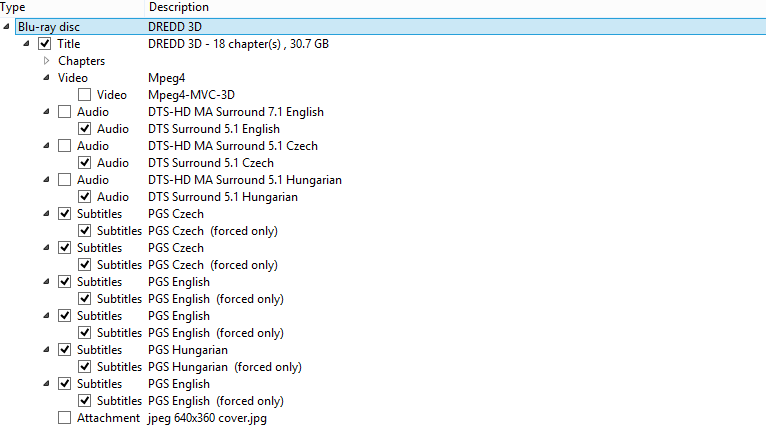The image size is (766, 438).
Task: Click 'DTS-HD MA Surround 5.1 Czech' text
Action: (233, 146)
